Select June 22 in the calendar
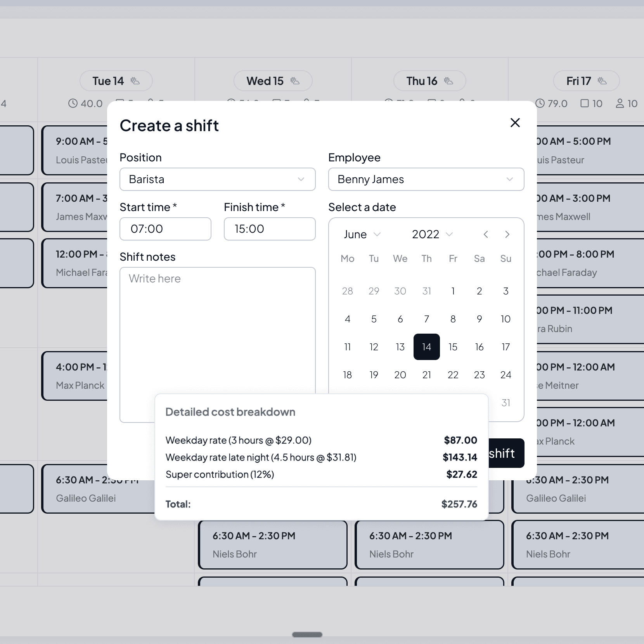 (x=453, y=375)
